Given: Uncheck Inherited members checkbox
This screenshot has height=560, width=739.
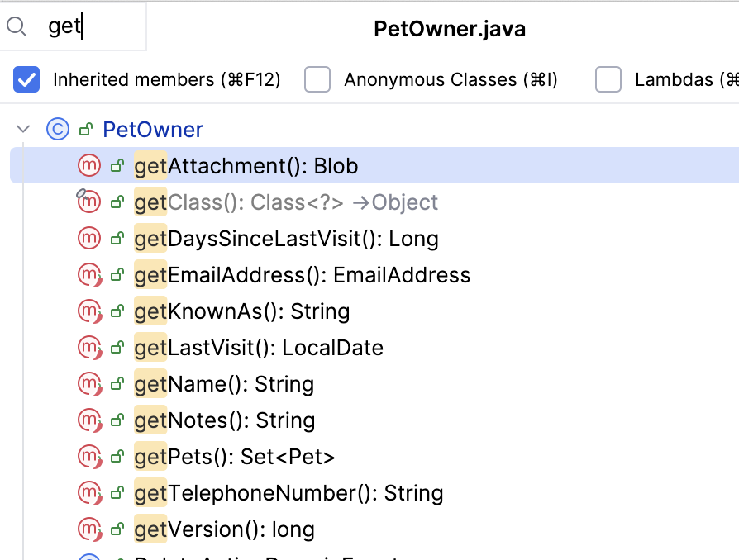Looking at the screenshot, I should pyautogui.click(x=26, y=79).
